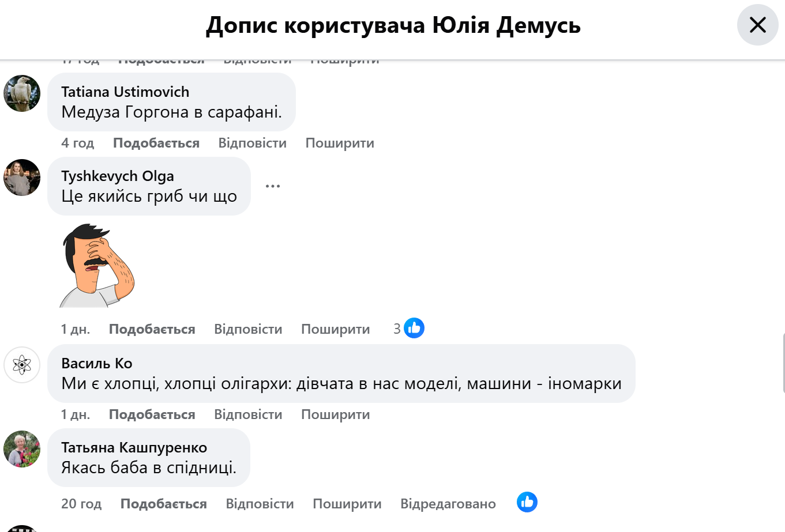Screen dimensions: 785x532
Task: Open Tyshkevych Olga's profile picture
Action: pyautogui.click(x=22, y=178)
